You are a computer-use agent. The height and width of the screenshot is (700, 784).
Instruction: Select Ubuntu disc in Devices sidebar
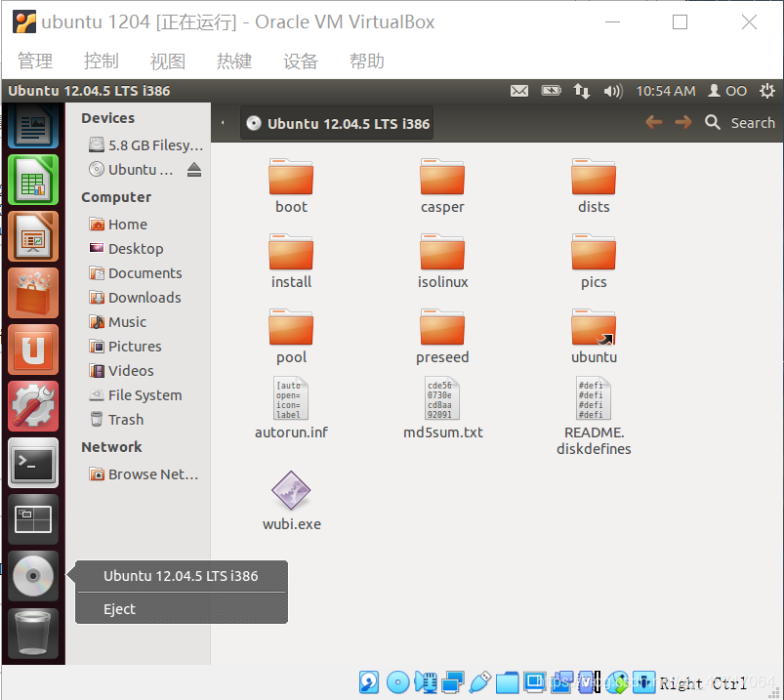131,170
